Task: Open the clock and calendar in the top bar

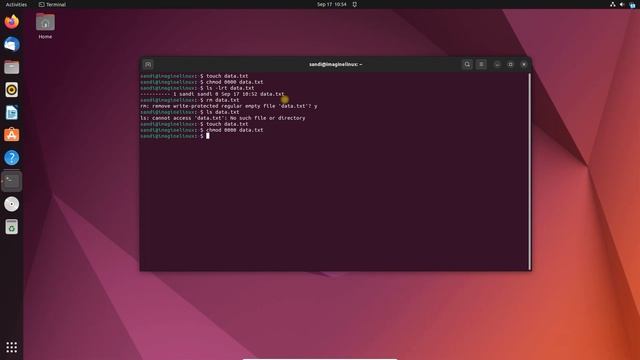Action: click(x=331, y=4)
